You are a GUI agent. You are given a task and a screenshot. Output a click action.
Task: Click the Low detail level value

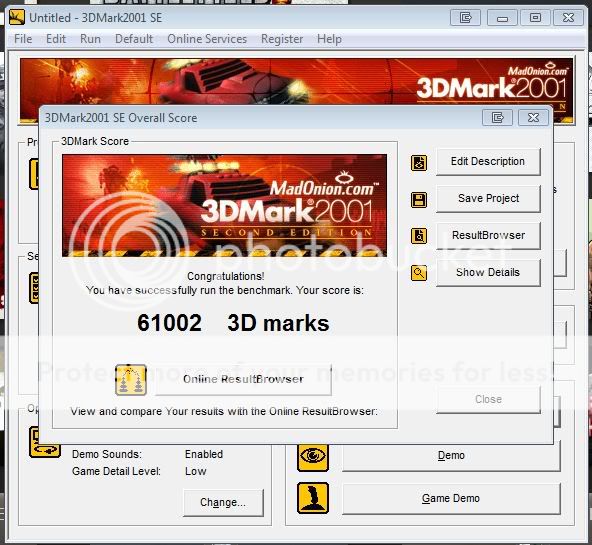[x=196, y=471]
